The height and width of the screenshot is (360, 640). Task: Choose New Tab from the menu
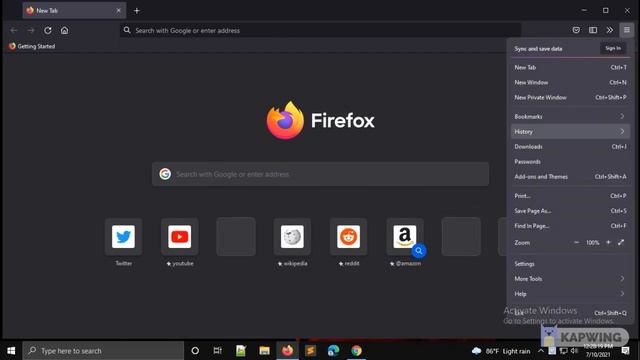point(570,67)
